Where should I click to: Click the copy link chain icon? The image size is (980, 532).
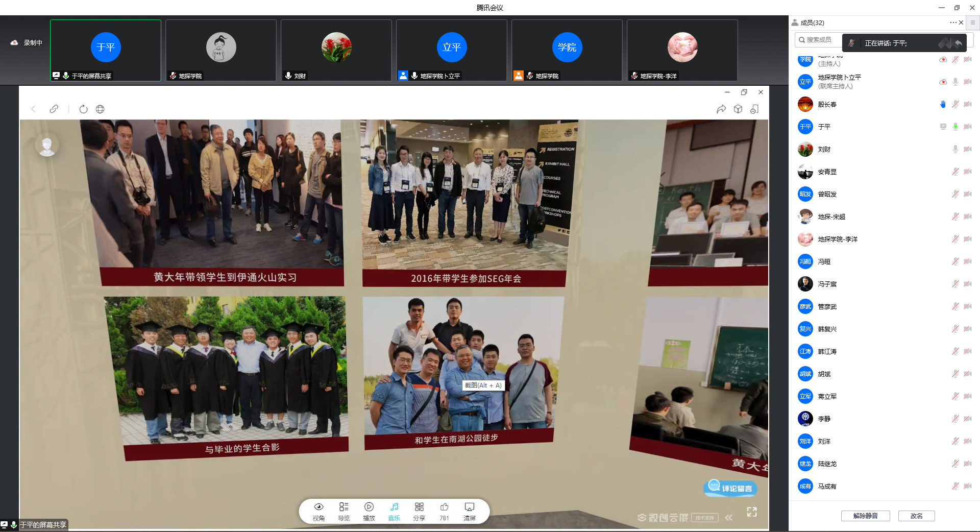pos(54,109)
